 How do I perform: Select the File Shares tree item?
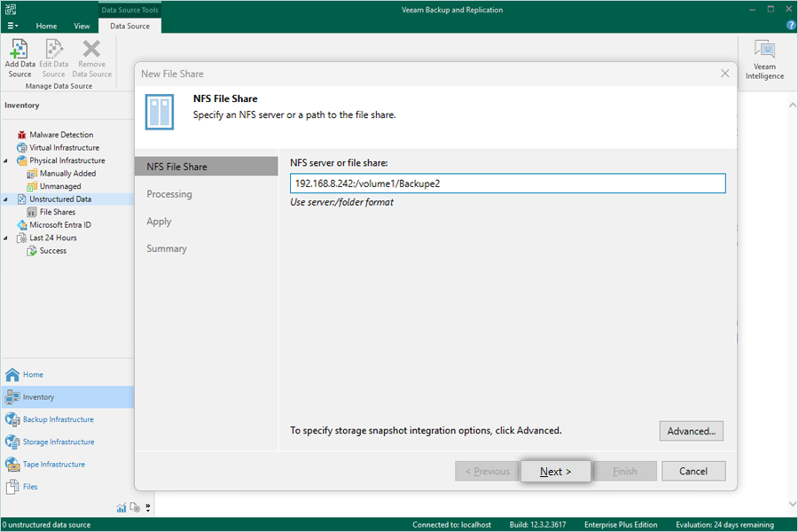click(58, 212)
